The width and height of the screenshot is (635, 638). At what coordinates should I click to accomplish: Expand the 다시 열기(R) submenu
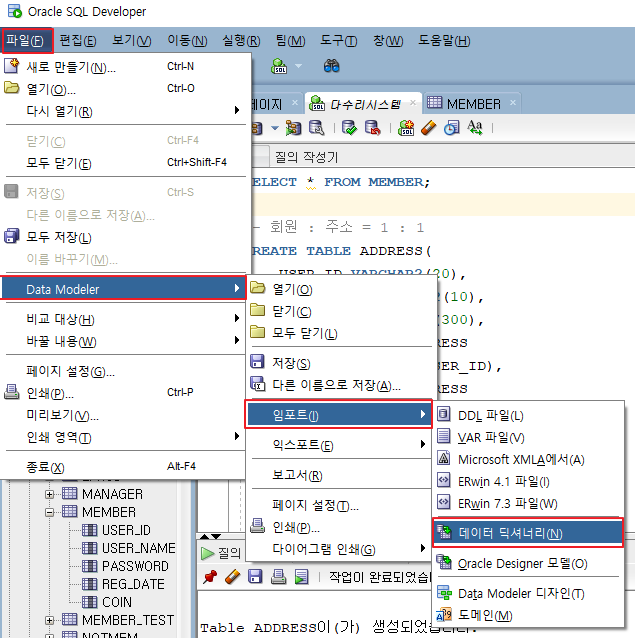point(125,111)
